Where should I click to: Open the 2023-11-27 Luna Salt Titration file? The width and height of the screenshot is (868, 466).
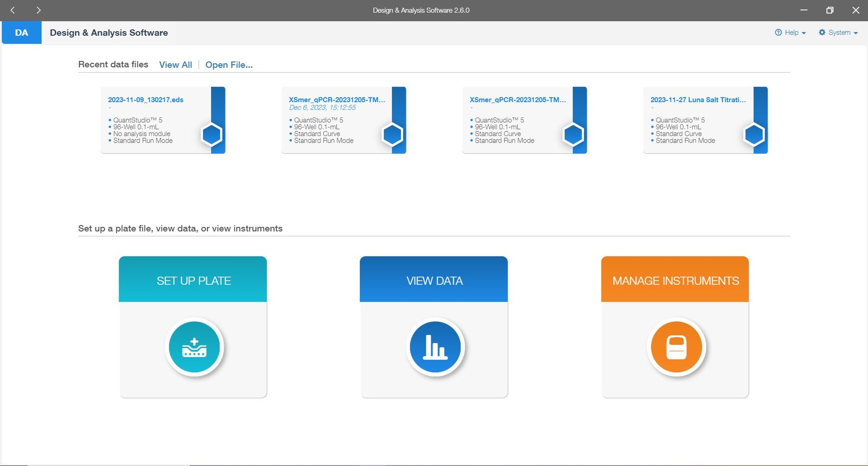coord(698,100)
